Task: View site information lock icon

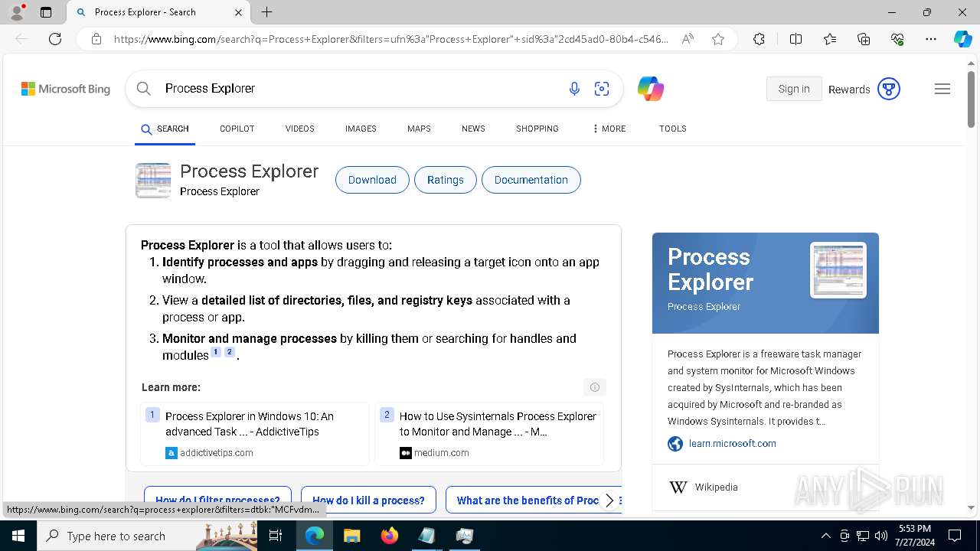Action: click(x=96, y=39)
